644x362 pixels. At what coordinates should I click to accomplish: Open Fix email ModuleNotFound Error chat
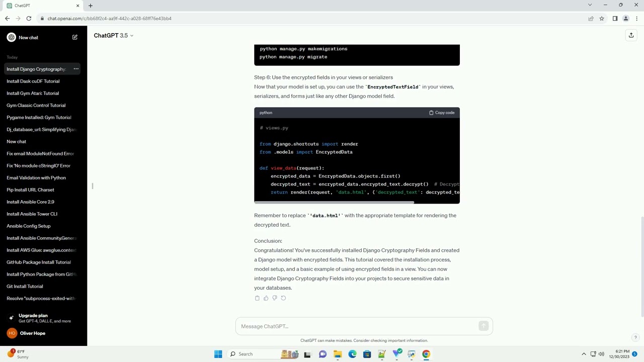43,153
